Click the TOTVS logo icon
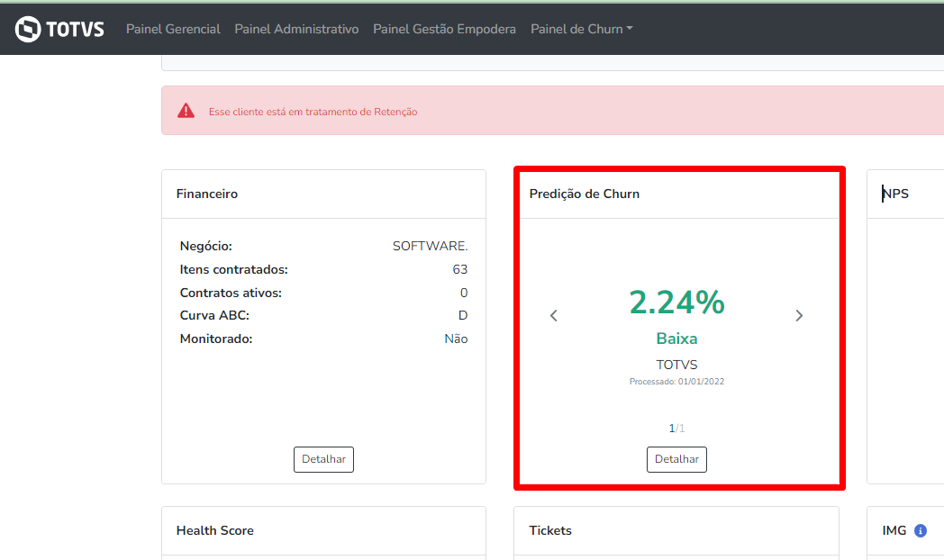Viewport: 944px width, 560px height. coord(29,29)
